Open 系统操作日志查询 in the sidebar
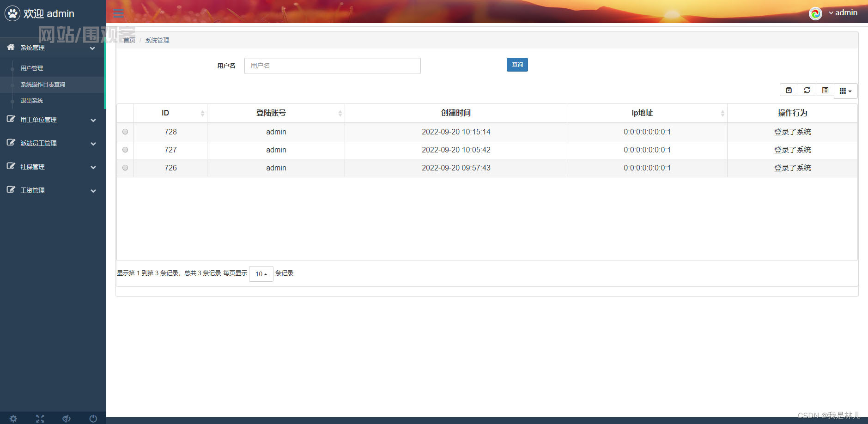 43,85
